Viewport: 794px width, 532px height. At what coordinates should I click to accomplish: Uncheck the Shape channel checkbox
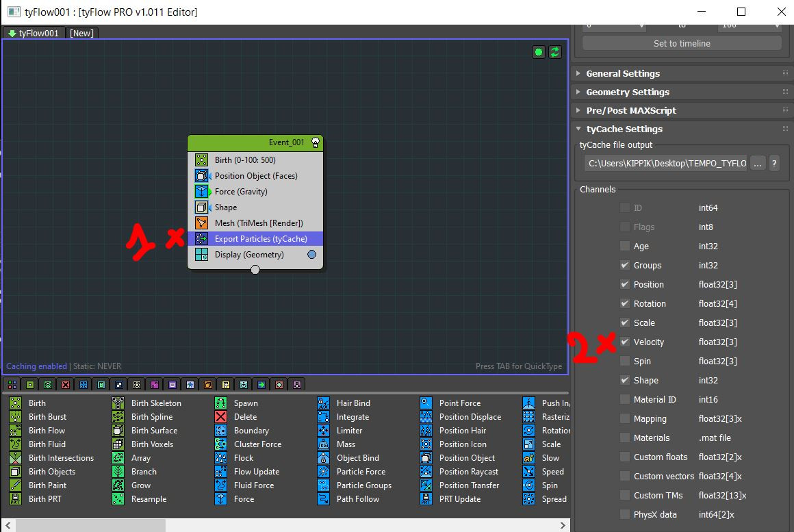[x=625, y=380]
